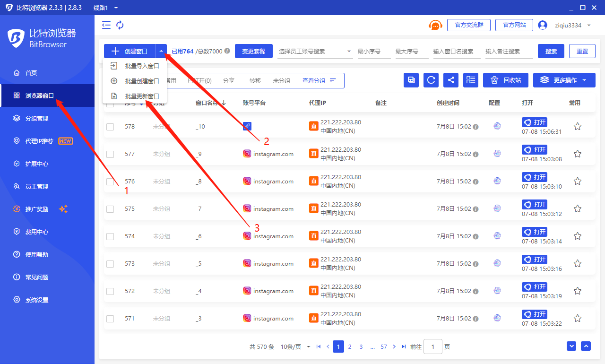Image resolution: width=605 pixels, height=364 pixels.
Task: Click the save icon button in toolbar
Action: pos(411,80)
